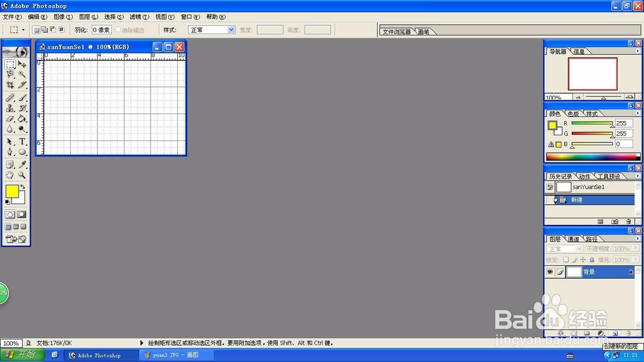Select the Type (T) tool
Viewport: 644px width, 362px height.
click(22, 142)
